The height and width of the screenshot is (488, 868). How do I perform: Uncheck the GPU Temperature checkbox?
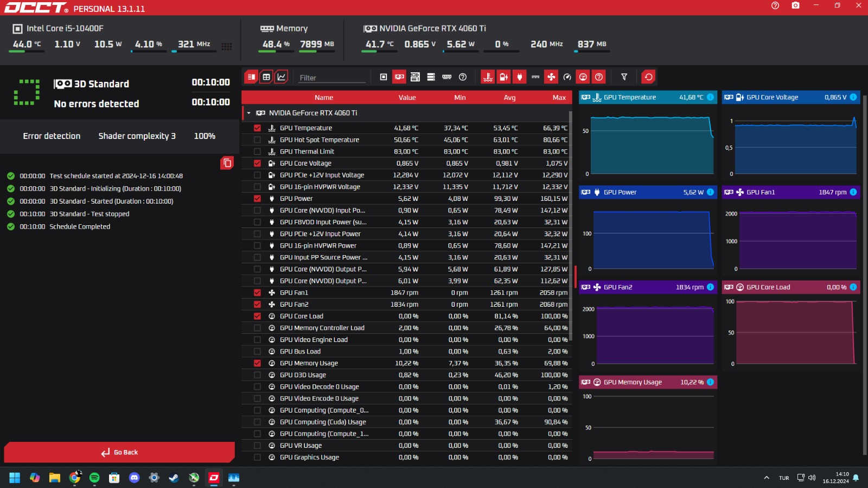257,128
